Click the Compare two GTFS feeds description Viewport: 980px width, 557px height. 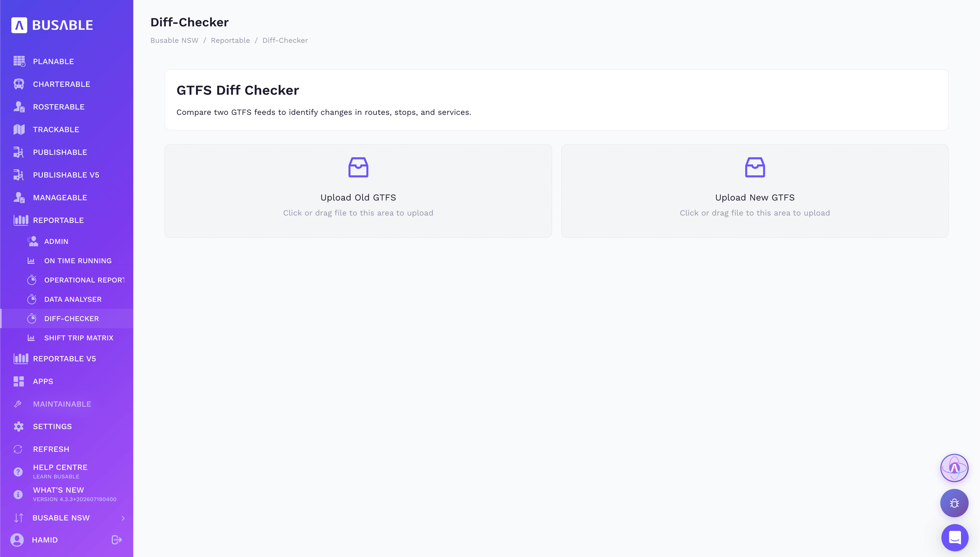(x=324, y=112)
